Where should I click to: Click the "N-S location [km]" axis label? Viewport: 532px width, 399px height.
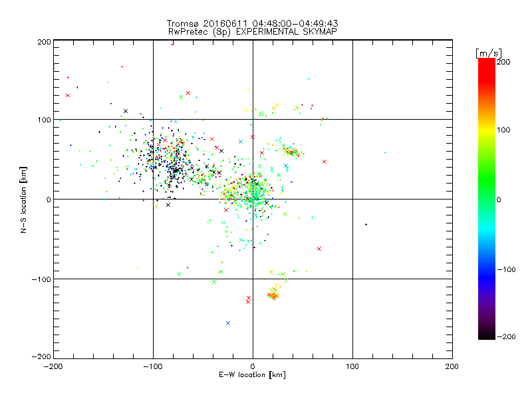23,199
